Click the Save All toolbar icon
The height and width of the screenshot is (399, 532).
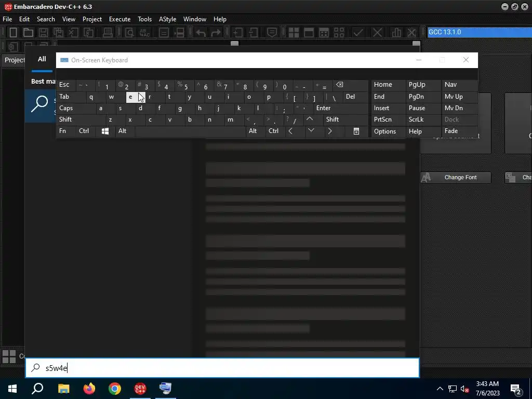pos(58,33)
